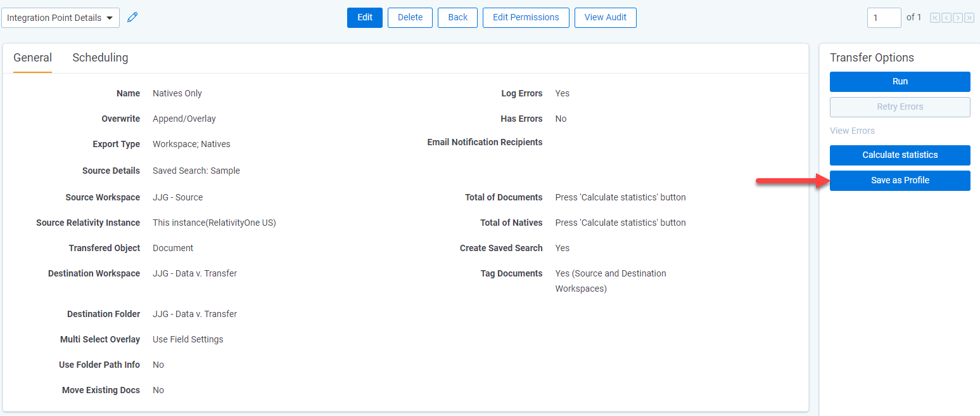Image resolution: width=980 pixels, height=416 pixels.
Task: Click the pencil edit layout icon
Action: (132, 18)
